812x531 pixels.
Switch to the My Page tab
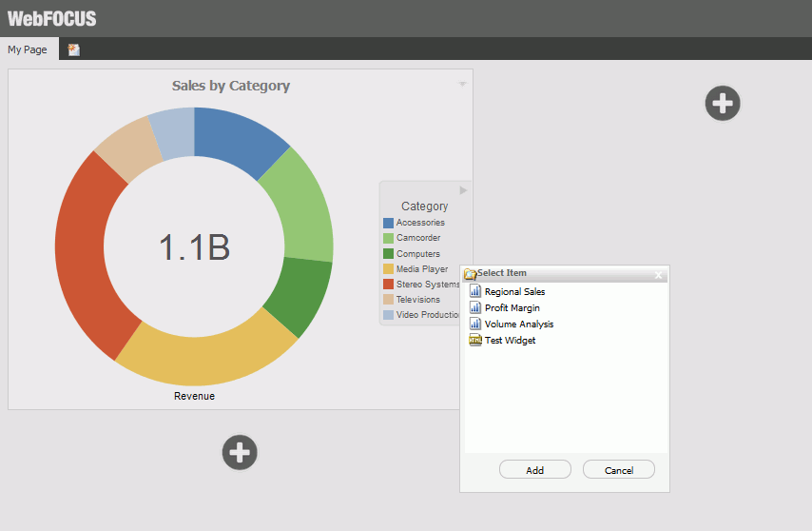point(28,49)
